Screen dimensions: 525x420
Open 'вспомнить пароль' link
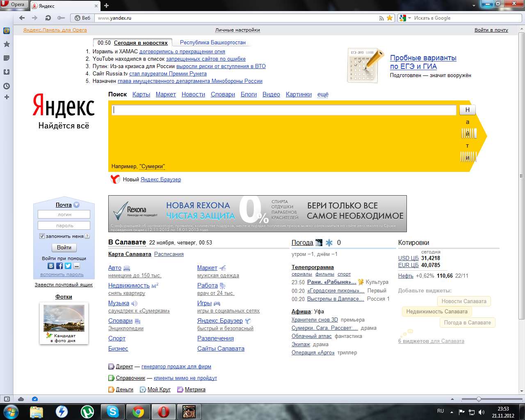pos(62,275)
